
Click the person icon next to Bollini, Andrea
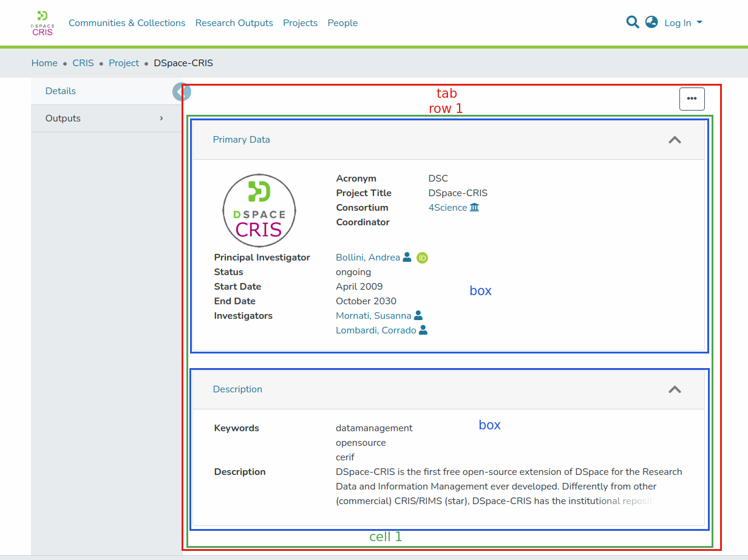point(407,258)
